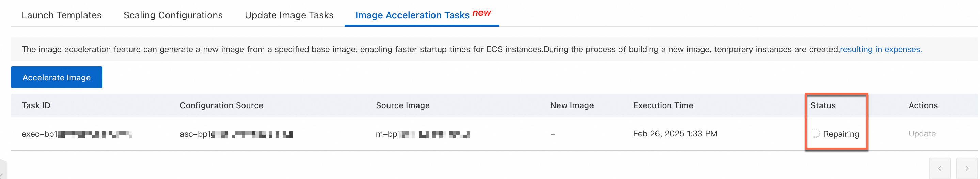Click the Repairing status text
Screen dimensions: 980x179
pos(841,134)
